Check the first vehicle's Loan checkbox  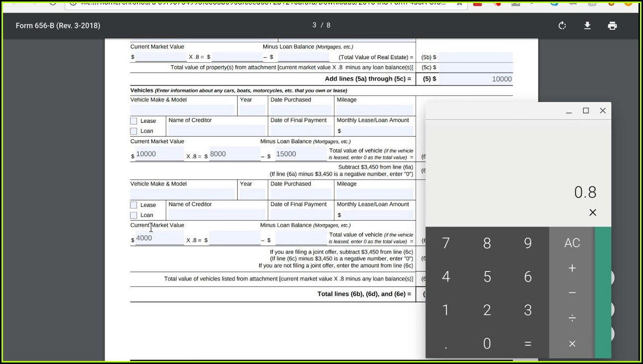click(133, 131)
